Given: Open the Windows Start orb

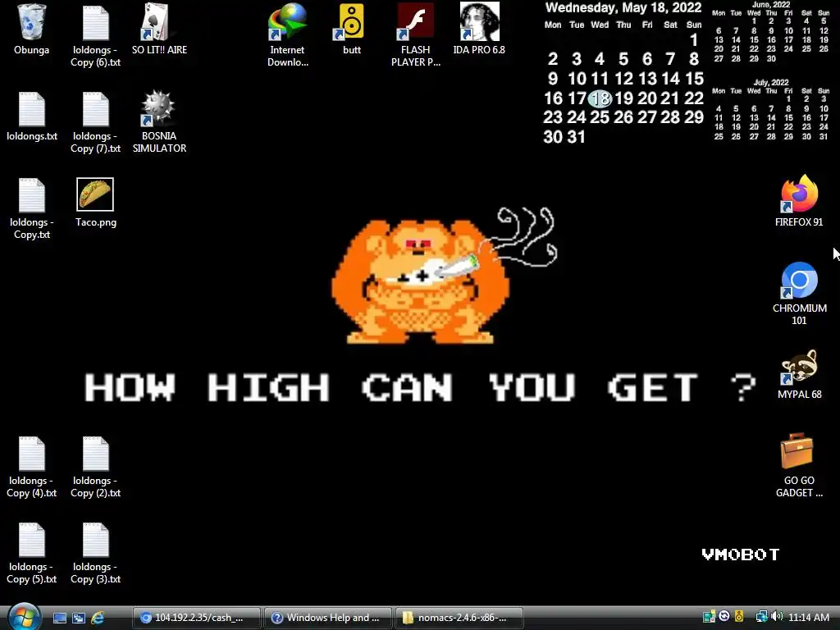Looking at the screenshot, I should 24,617.
